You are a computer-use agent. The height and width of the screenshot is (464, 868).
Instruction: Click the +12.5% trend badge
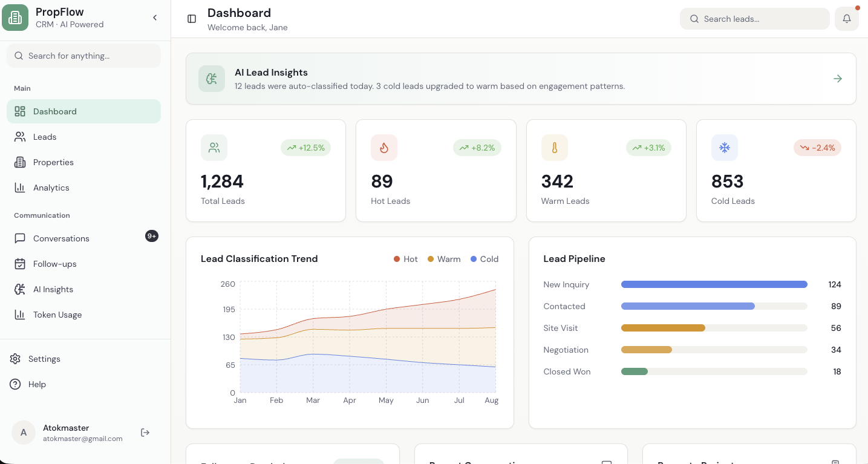click(305, 148)
